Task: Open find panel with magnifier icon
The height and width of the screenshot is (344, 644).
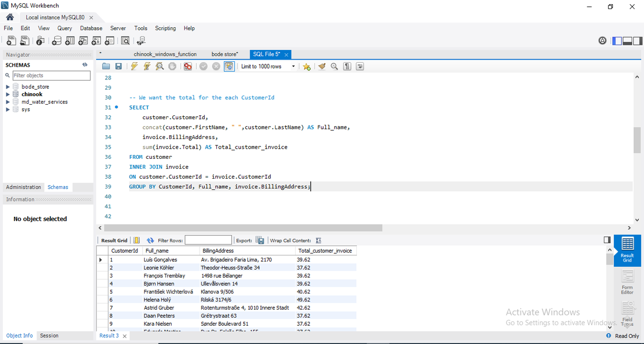Action: coord(334,67)
